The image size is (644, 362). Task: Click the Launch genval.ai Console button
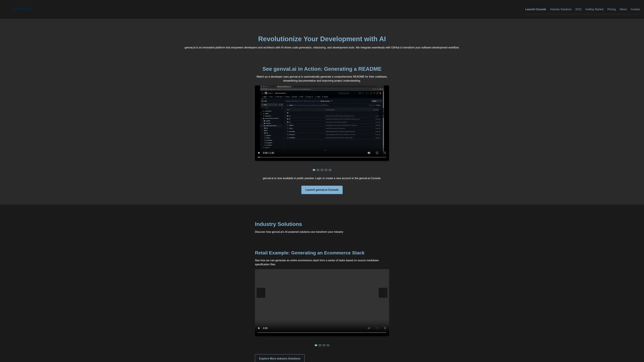(322, 190)
